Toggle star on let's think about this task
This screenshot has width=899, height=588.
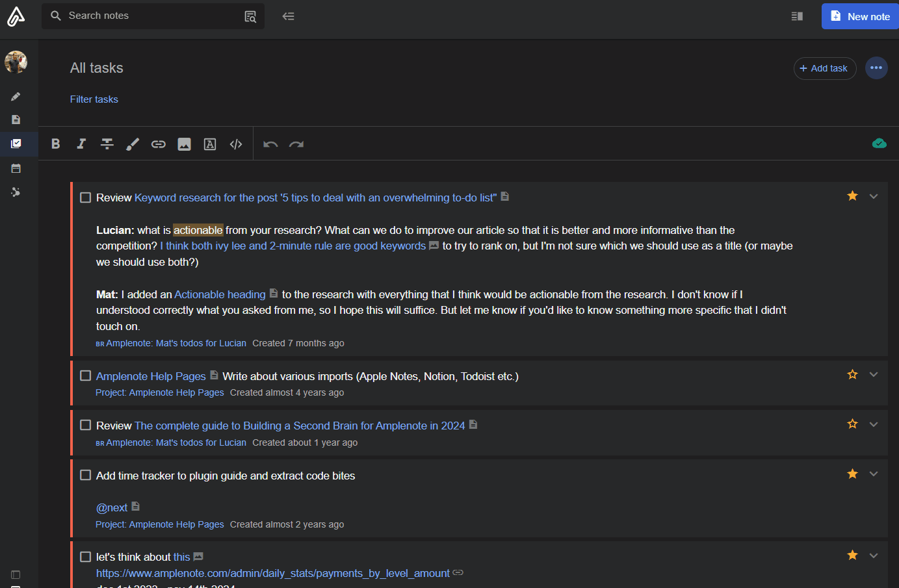(x=852, y=555)
